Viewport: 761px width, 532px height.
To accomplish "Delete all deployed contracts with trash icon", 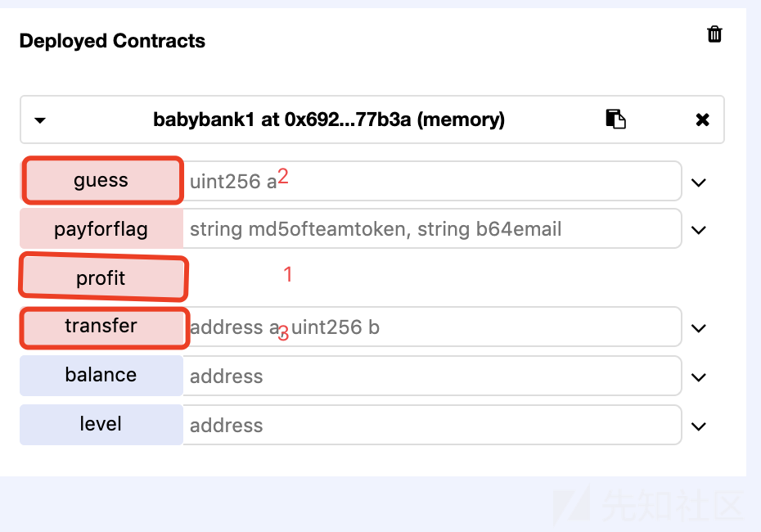I will click(x=714, y=34).
